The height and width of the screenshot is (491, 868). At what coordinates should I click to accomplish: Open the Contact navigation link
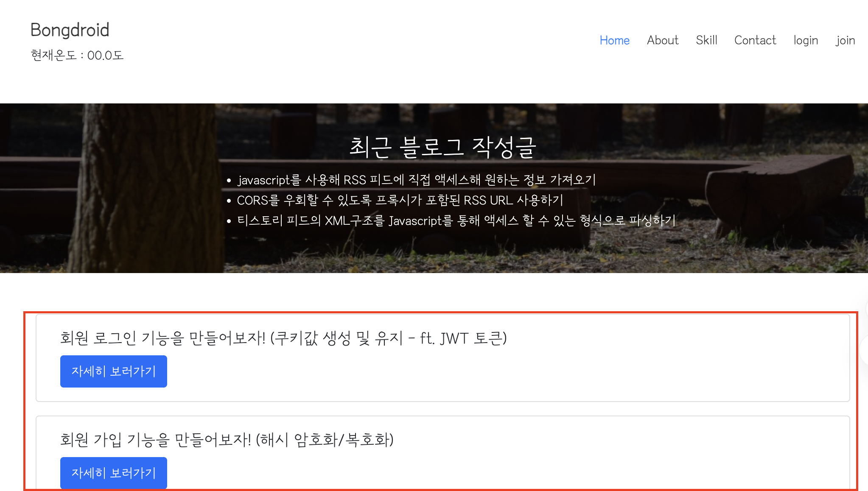click(755, 40)
